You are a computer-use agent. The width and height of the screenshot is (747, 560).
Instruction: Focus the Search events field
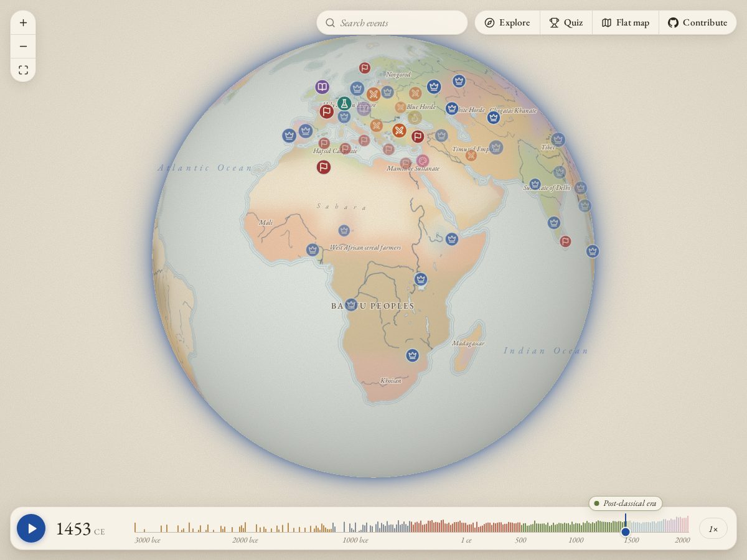392,22
